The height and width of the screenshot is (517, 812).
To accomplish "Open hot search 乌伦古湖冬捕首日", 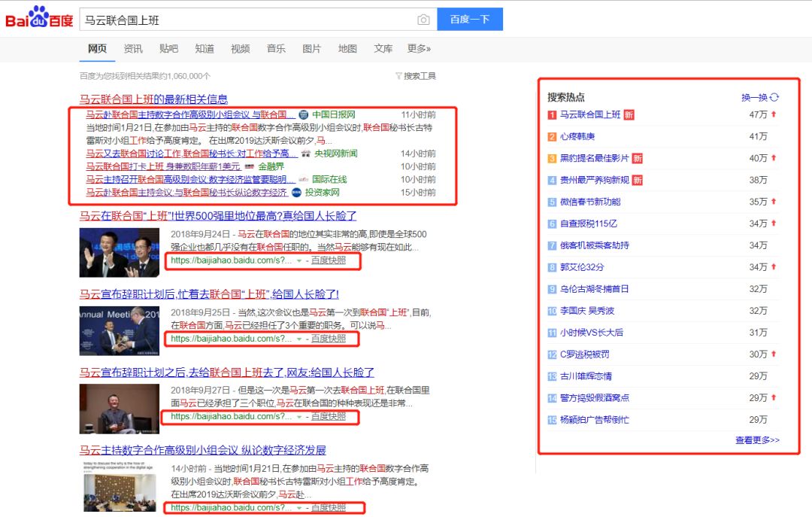I will pyautogui.click(x=595, y=289).
